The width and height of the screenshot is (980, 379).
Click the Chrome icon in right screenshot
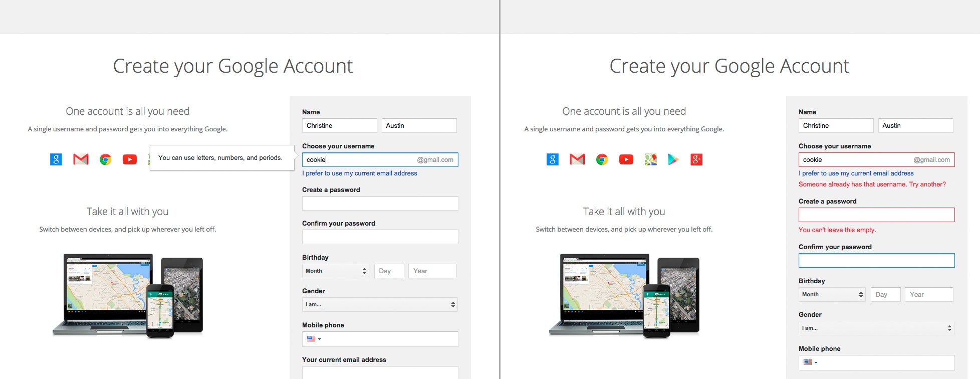click(x=602, y=159)
